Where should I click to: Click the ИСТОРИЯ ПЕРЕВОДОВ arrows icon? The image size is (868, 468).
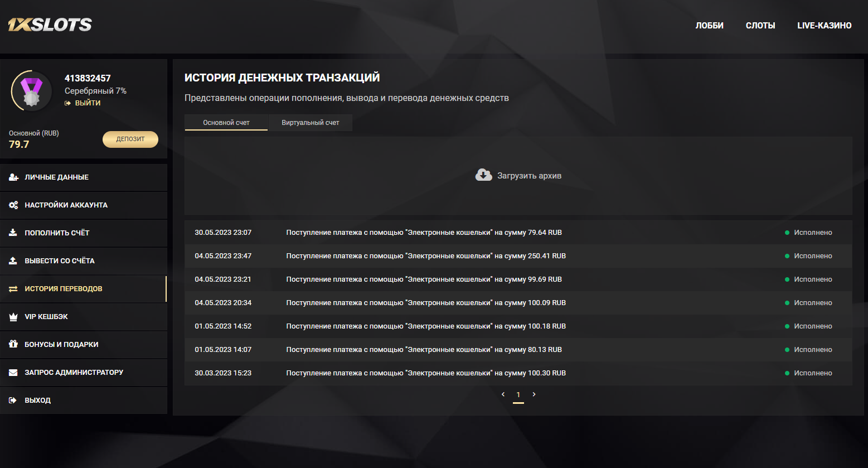coord(13,289)
